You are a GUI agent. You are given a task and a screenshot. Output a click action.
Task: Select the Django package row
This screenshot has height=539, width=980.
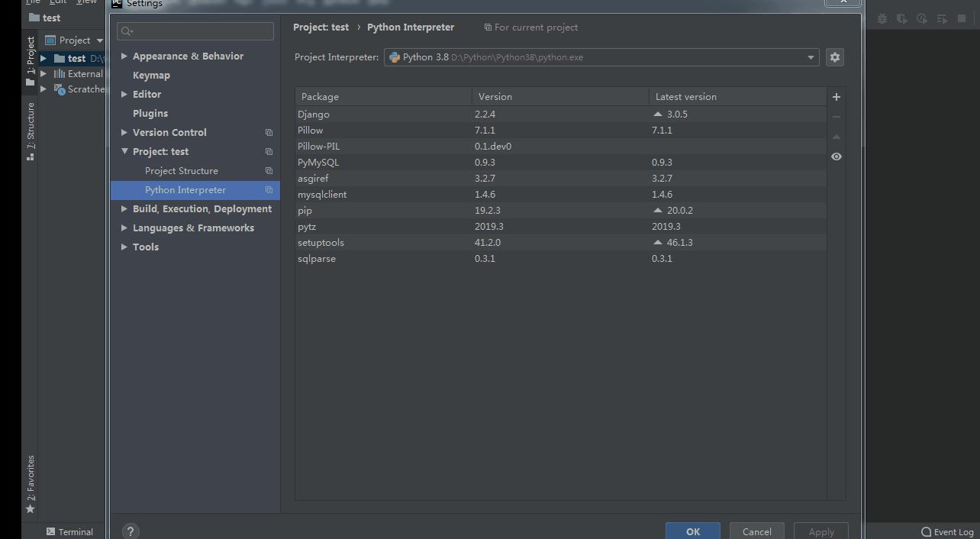[561, 114]
